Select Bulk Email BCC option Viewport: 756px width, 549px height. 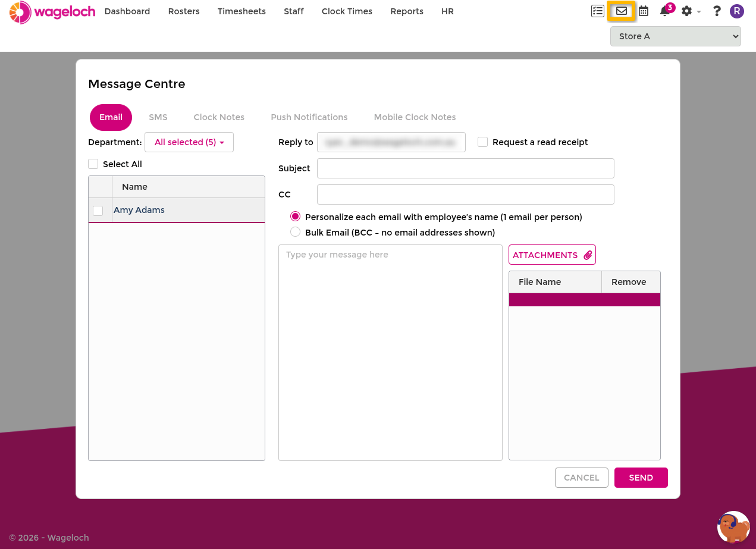tap(295, 232)
